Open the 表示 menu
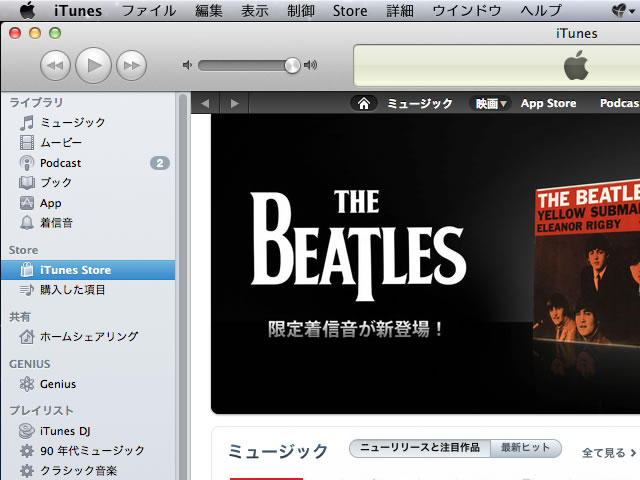 [255, 11]
